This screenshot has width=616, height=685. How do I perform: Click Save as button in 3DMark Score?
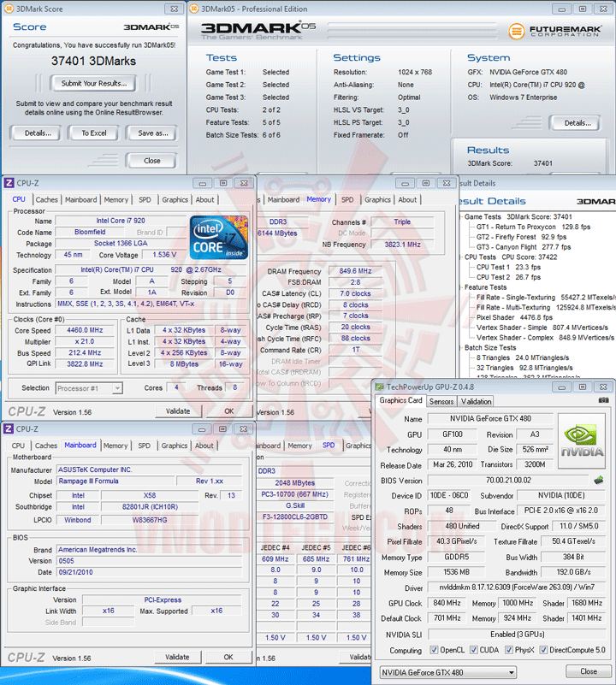[152, 133]
